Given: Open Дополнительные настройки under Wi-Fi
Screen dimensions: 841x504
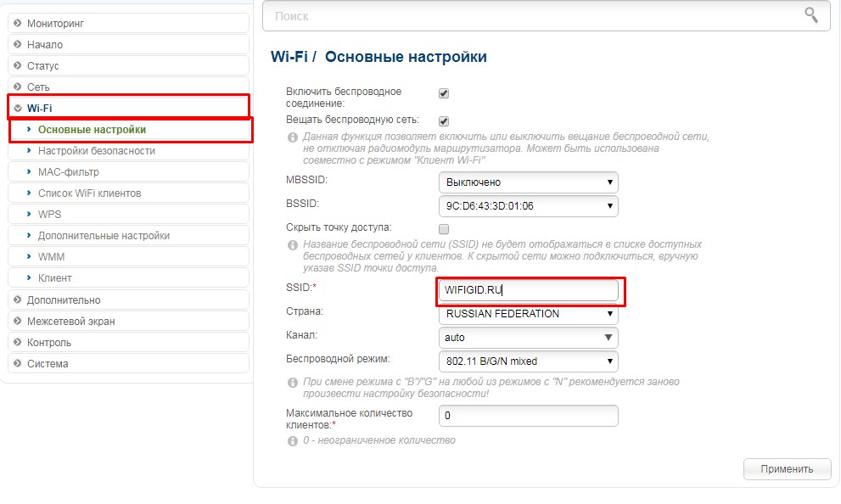Looking at the screenshot, I should [129, 236].
